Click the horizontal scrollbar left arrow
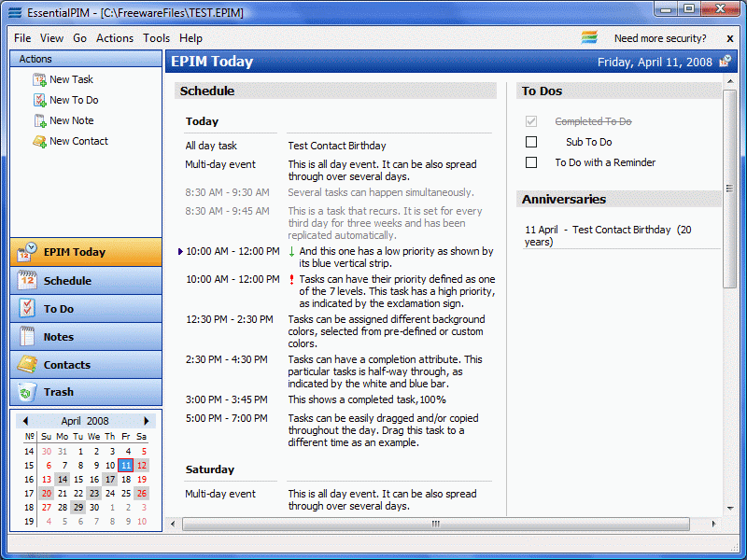 click(x=173, y=524)
